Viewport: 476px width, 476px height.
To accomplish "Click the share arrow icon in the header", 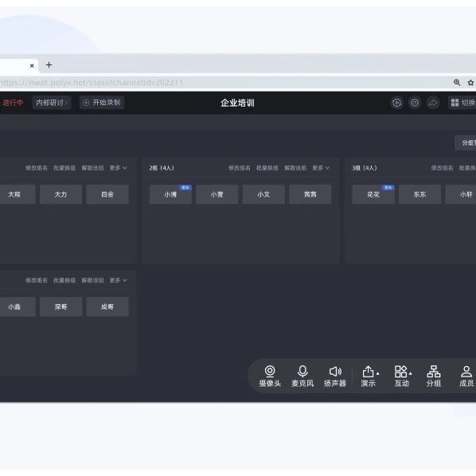I will 433,103.
